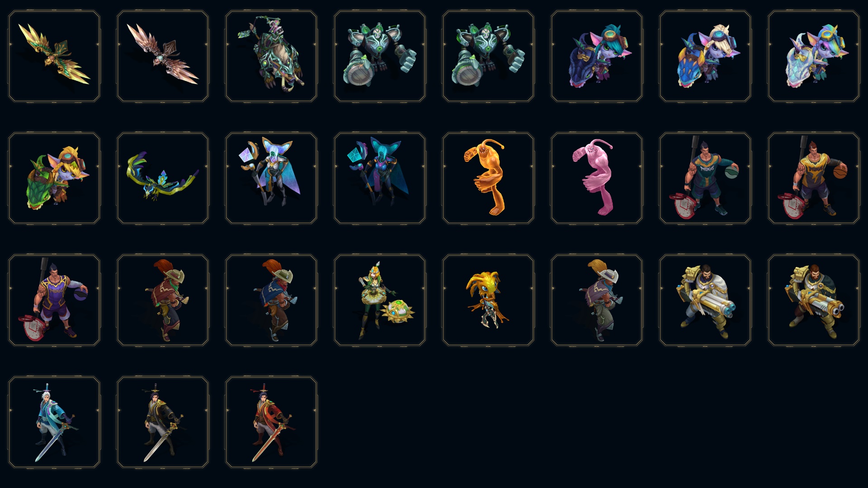Select the red robed swordsman skin

coord(271,422)
